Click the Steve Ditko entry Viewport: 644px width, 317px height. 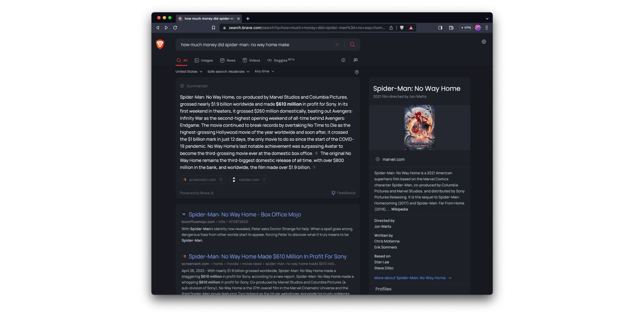384,268
